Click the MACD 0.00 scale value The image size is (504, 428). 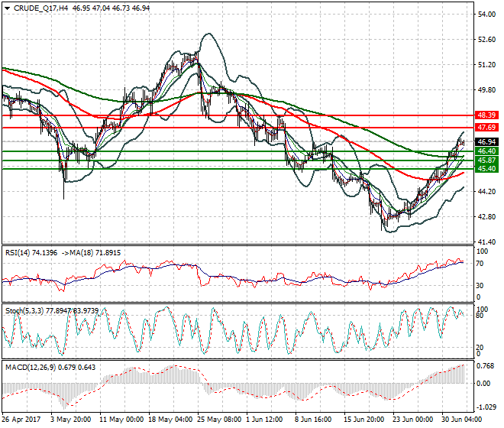point(483,384)
